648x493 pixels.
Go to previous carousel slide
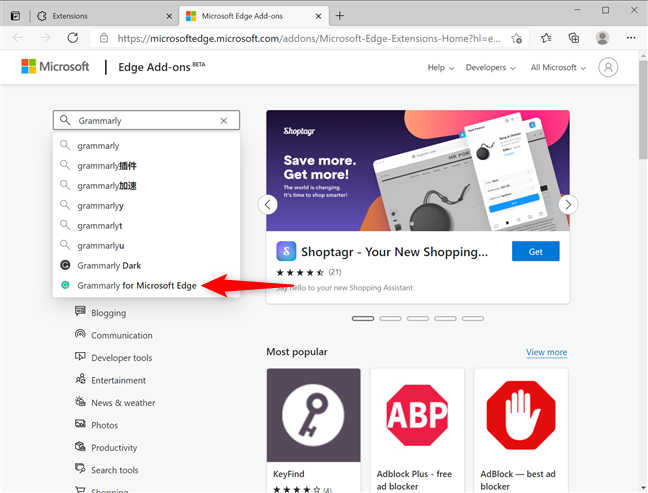coord(268,205)
